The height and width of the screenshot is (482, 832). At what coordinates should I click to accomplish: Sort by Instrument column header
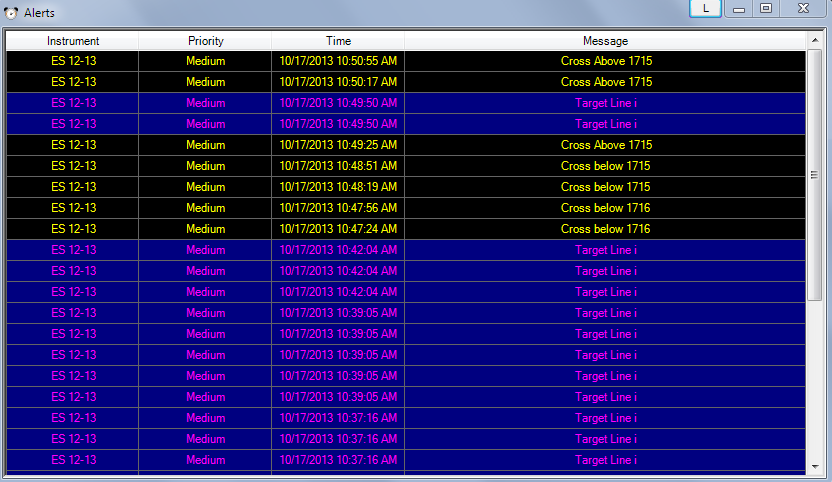[73, 41]
